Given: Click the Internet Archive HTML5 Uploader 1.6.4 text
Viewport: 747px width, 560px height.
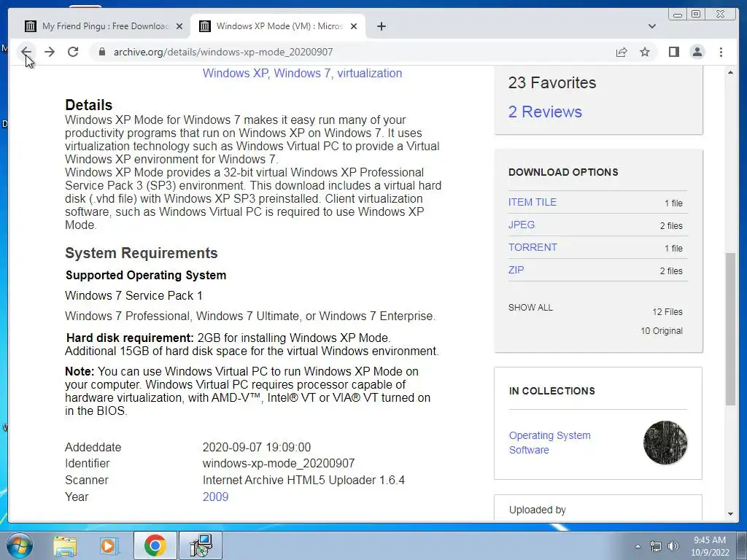Looking at the screenshot, I should 303,480.
